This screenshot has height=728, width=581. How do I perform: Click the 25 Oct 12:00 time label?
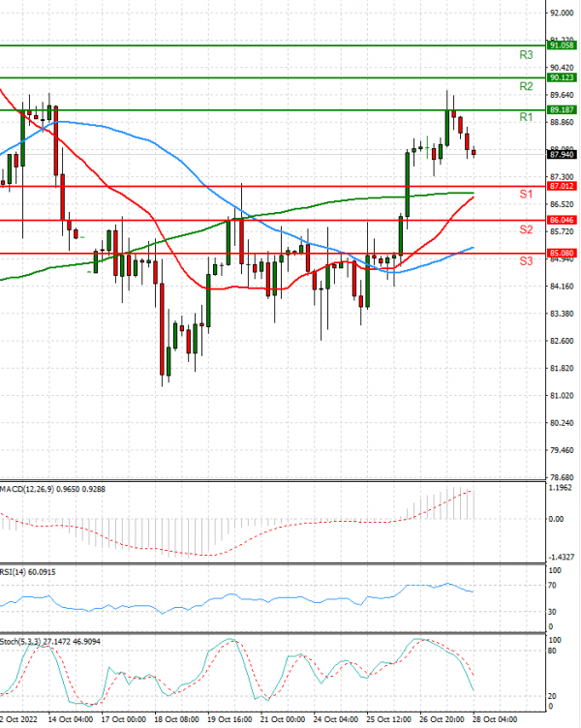[x=388, y=719]
